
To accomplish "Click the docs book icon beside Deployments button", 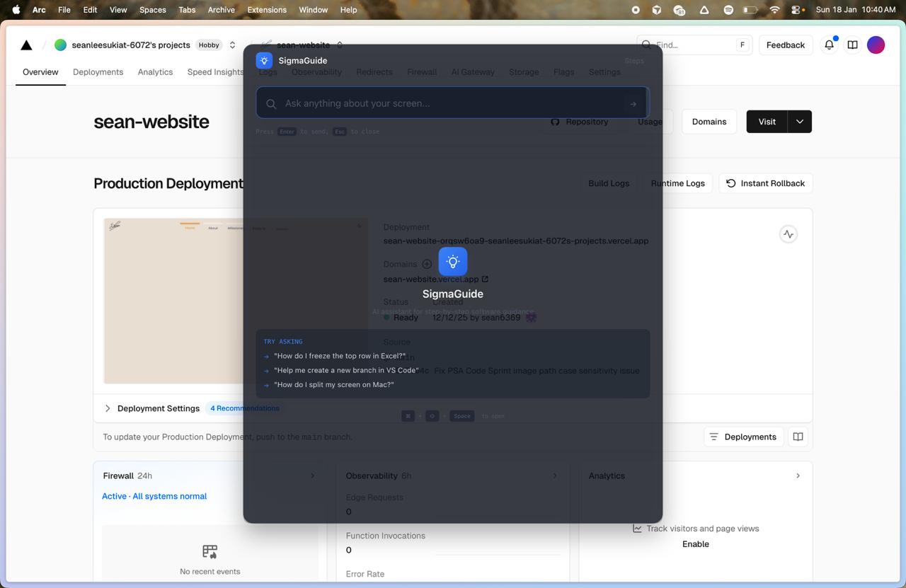I will point(798,437).
